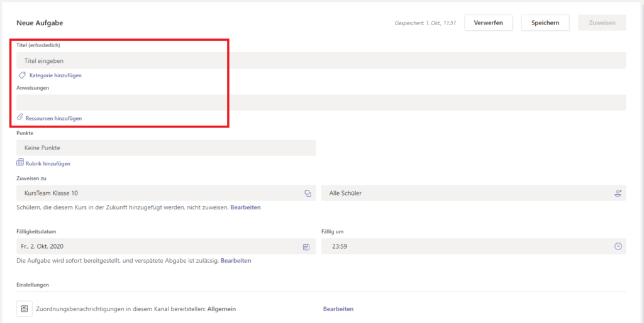
Task: Click the Keine Punkte points field
Action: (166, 148)
